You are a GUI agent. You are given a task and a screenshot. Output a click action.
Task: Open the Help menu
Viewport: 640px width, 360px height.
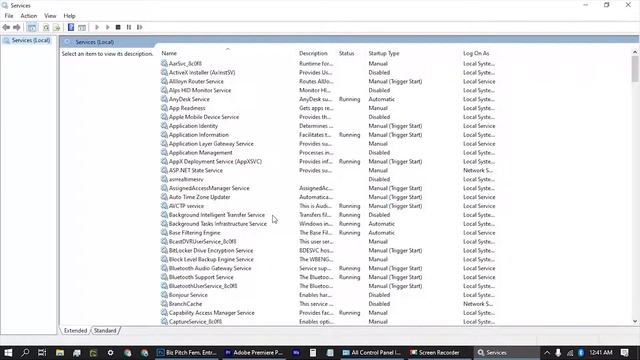pos(69,16)
